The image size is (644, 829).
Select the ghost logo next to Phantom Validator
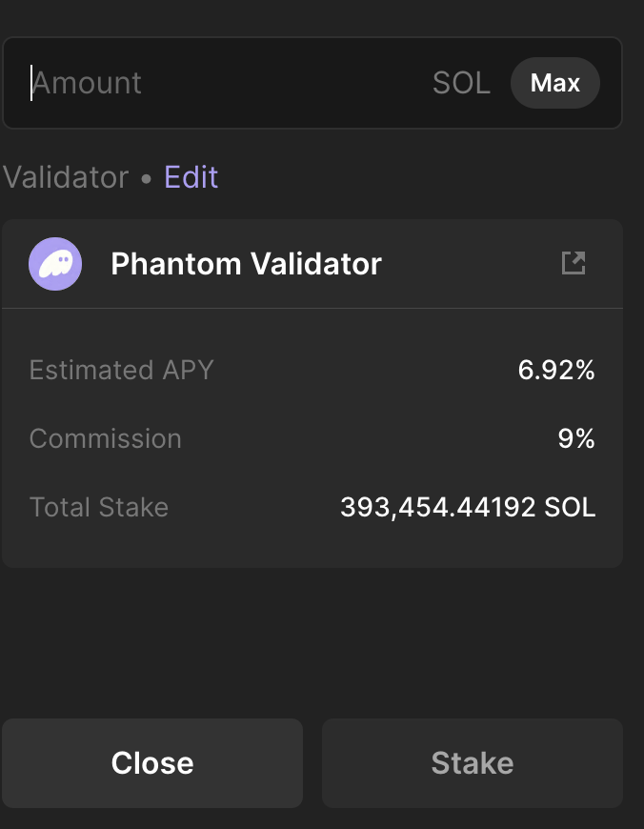(x=54, y=264)
